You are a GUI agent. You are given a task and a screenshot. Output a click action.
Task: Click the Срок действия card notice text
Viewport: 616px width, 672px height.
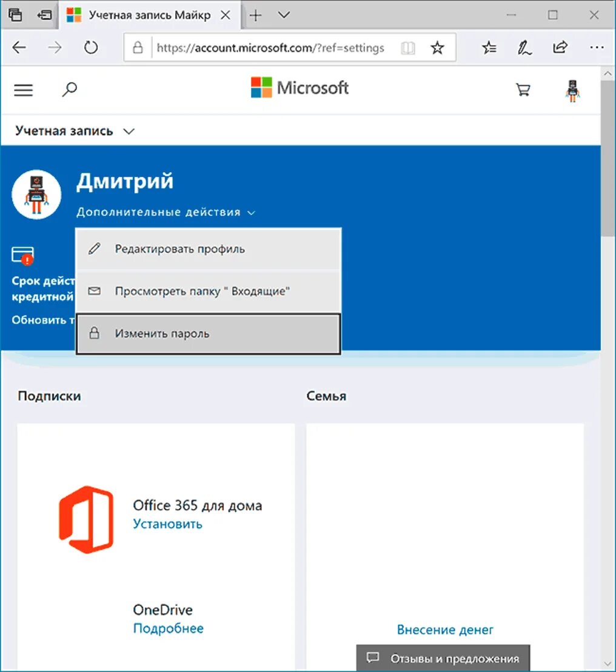(43, 288)
